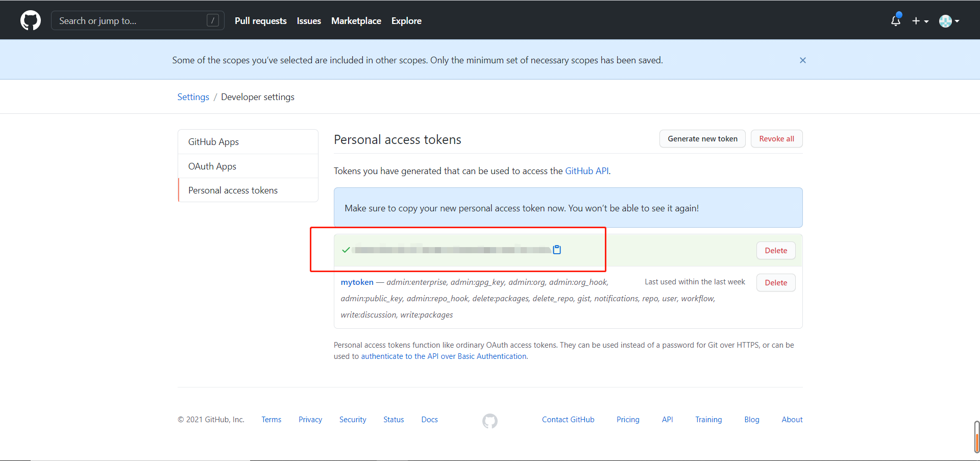Select OAuth Apps in sidebar

click(248, 166)
